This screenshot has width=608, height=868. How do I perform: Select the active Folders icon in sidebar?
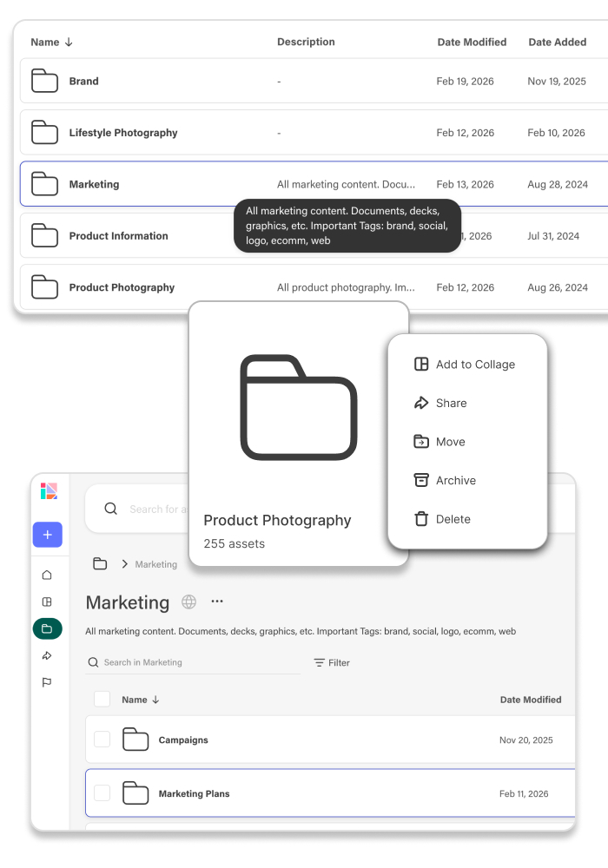[x=47, y=628]
